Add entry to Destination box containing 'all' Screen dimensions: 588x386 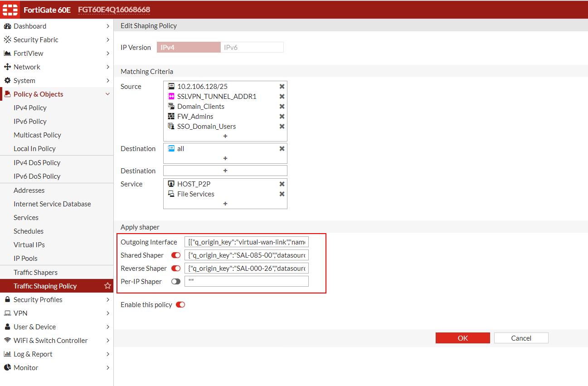click(225, 158)
